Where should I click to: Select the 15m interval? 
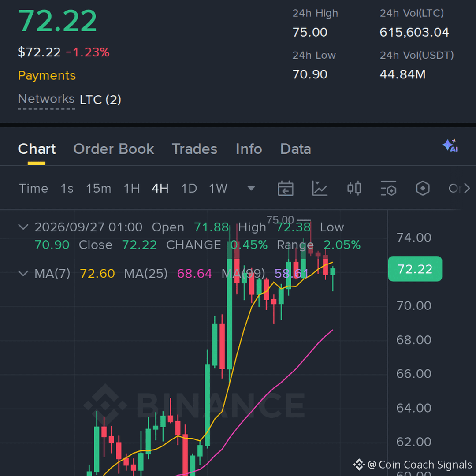click(98, 189)
